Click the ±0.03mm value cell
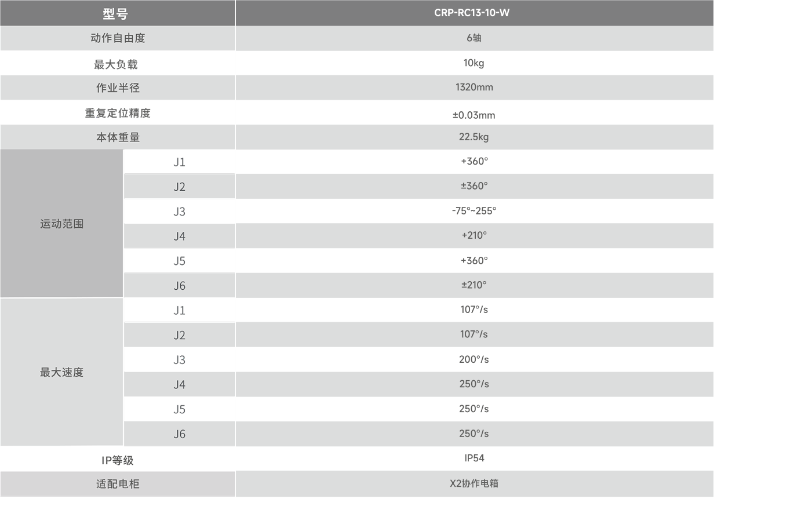This screenshot has height=517, width=812. click(x=474, y=115)
